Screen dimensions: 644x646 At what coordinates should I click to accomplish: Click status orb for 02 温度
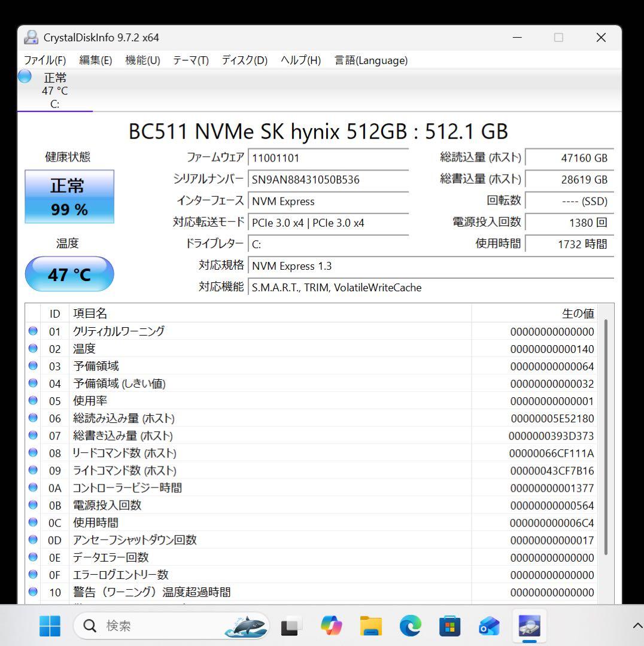click(33, 349)
